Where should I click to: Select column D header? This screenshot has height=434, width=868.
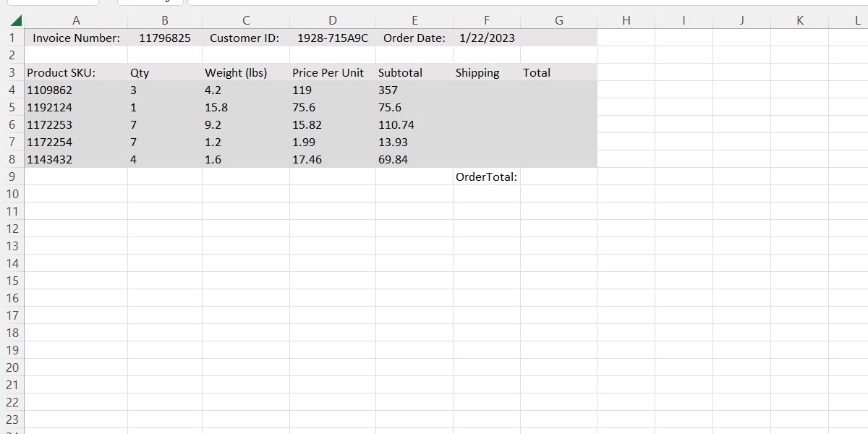coord(333,20)
